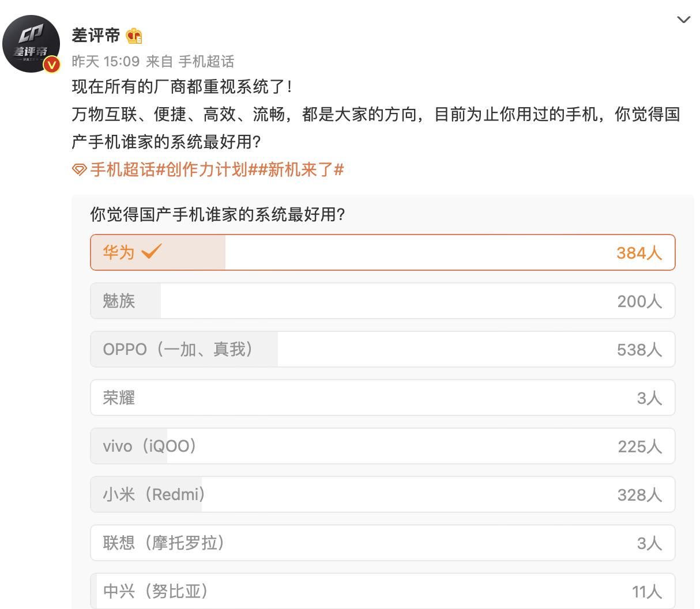
Task: Click the 328人 vote count
Action: (639, 495)
